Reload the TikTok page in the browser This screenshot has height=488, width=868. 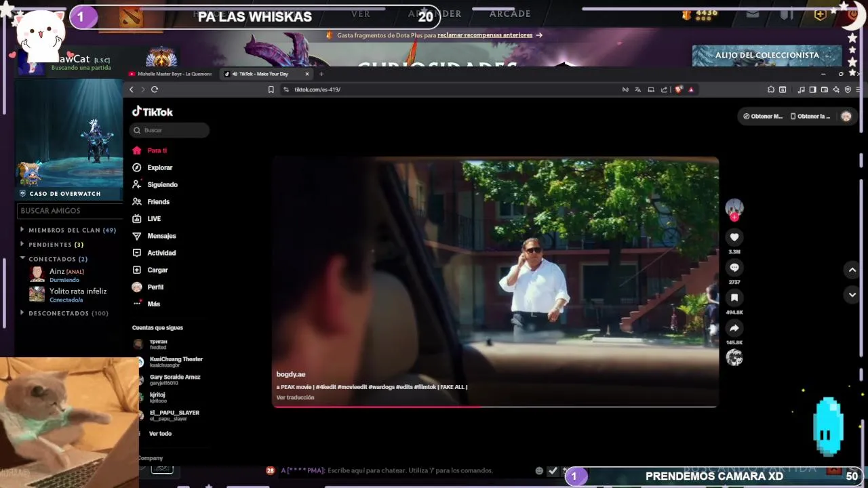155,89
